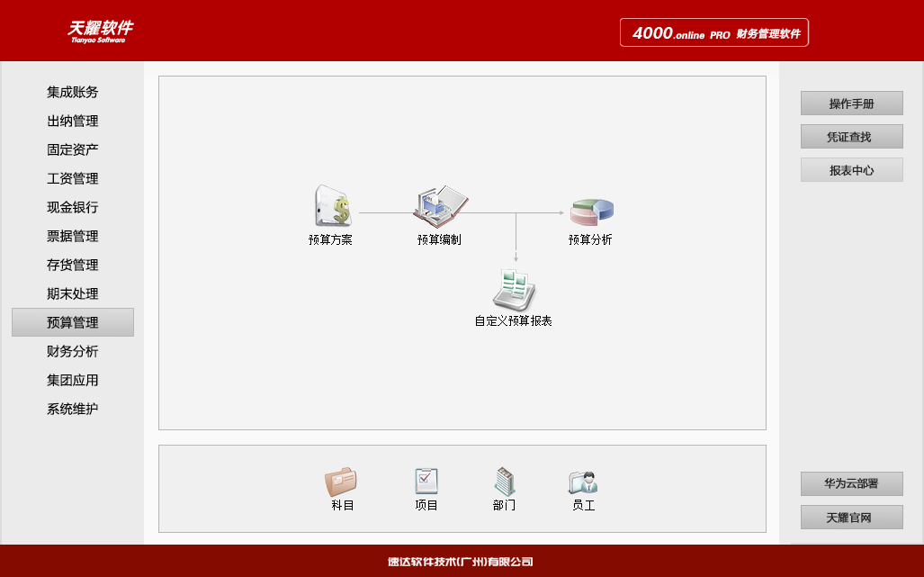Image resolution: width=924 pixels, height=577 pixels.
Task: Click the 预算分析 text label
Action: pyautogui.click(x=590, y=239)
